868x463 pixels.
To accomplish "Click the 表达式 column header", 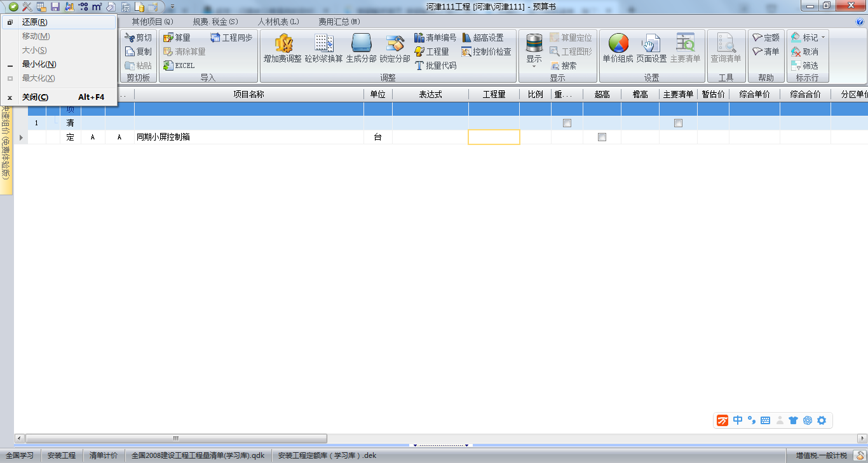I will click(430, 94).
